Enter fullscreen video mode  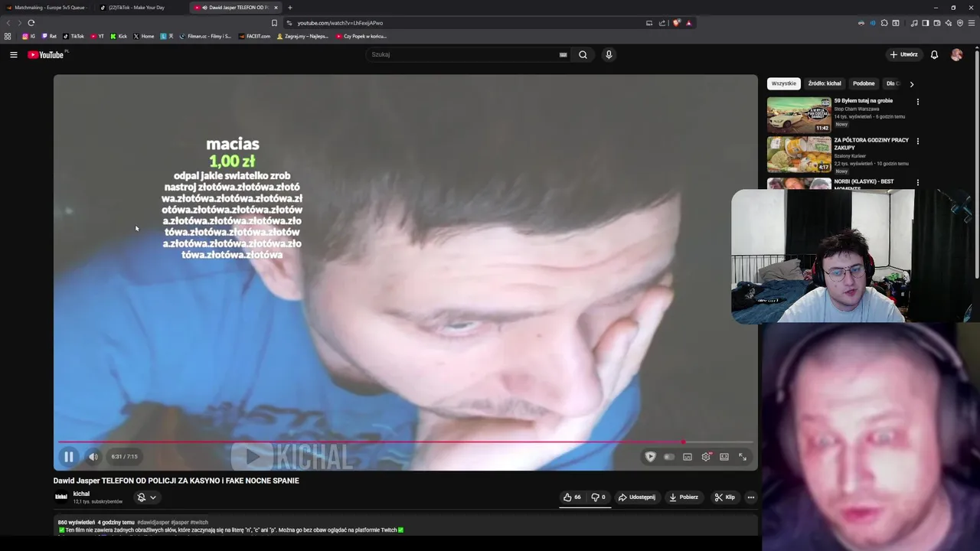(743, 457)
